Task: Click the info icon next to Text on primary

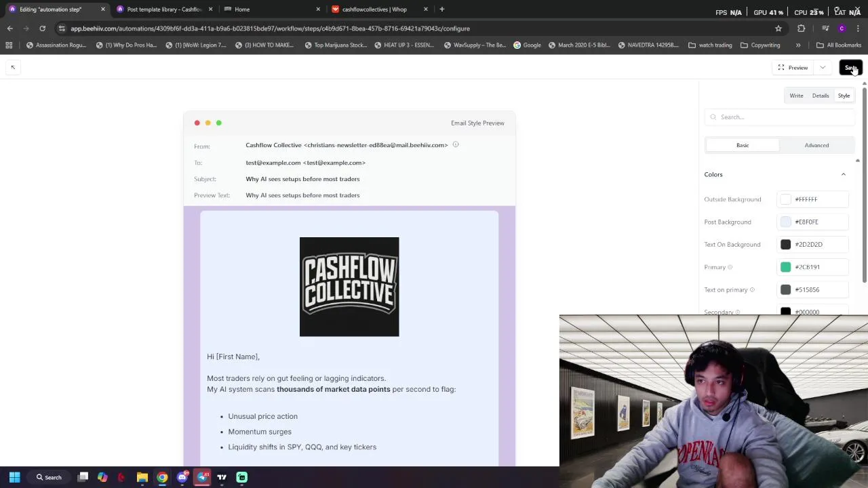Action: tap(752, 289)
